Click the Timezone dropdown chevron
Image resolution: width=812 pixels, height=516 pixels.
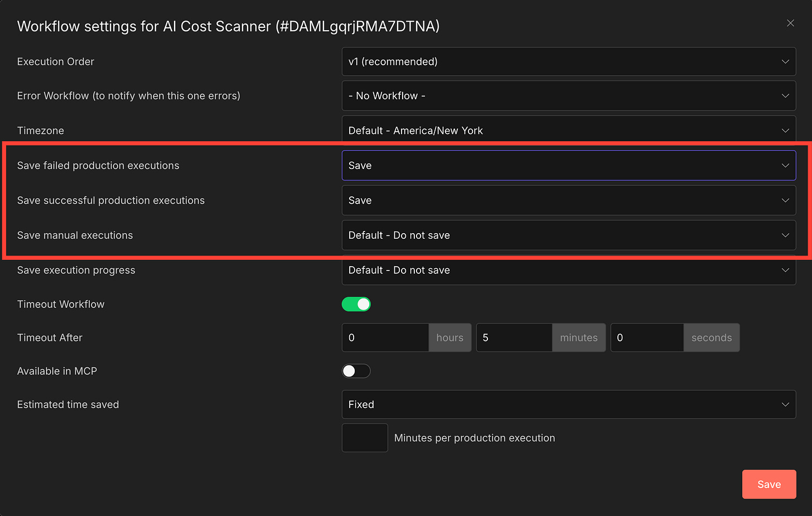[785, 130]
